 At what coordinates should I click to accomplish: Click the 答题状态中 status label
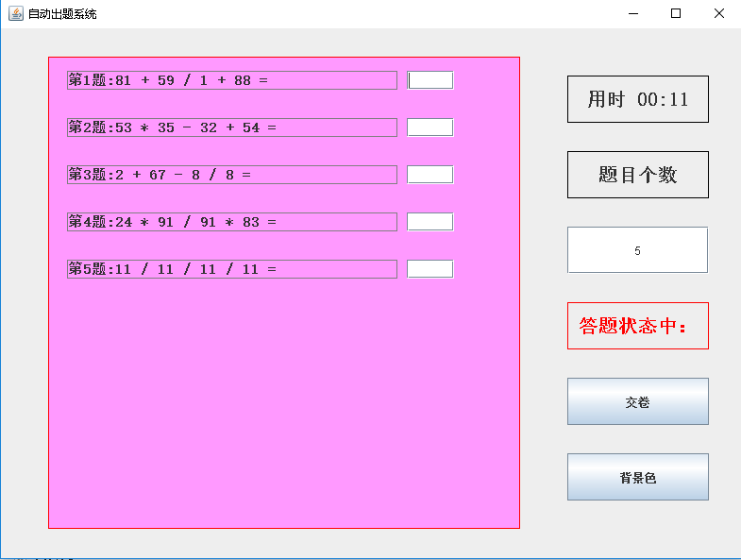point(637,326)
